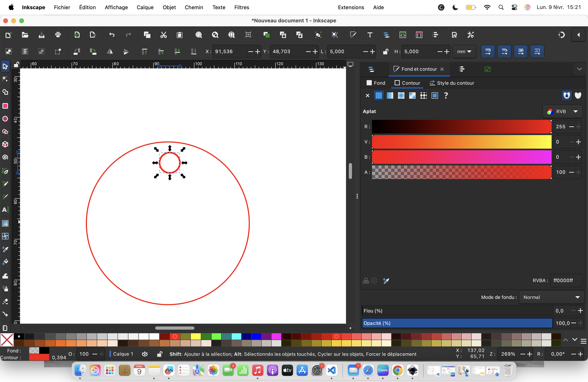Image resolution: width=588 pixels, height=382 pixels.
Task: Select the Rectangle tool in toolbox
Action: (5, 106)
